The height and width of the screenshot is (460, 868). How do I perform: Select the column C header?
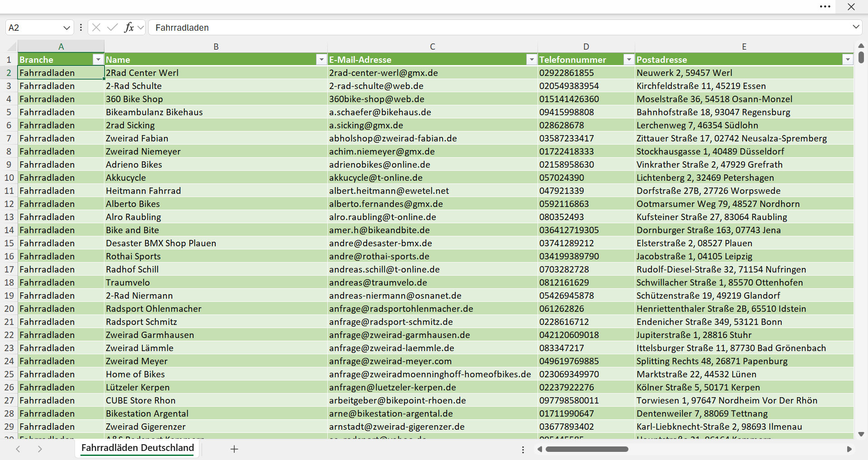point(433,47)
